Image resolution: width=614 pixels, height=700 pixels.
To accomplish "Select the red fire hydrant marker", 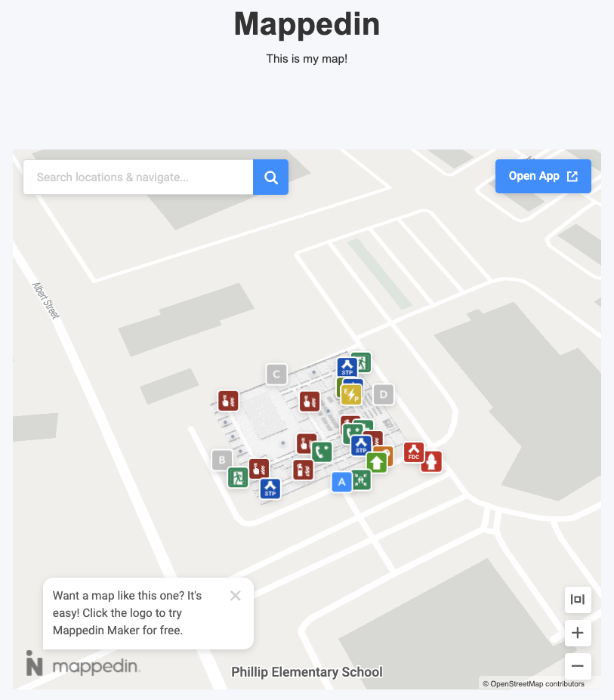I will click(x=433, y=463).
